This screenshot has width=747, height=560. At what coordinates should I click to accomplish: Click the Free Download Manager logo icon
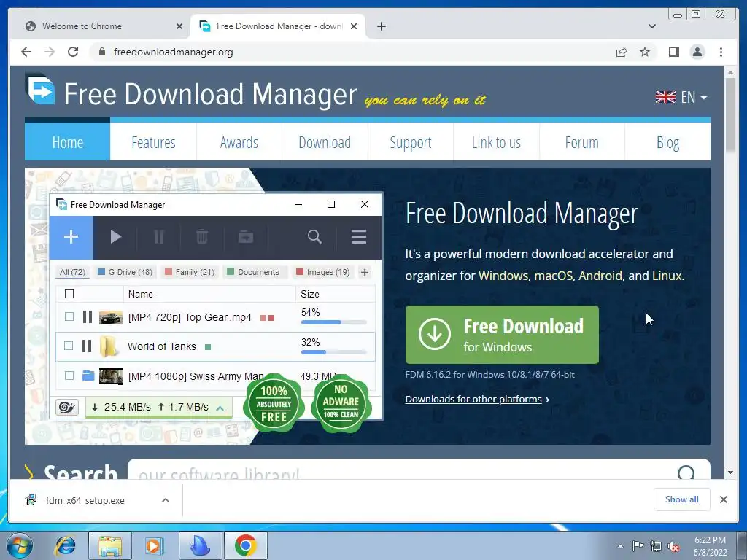(x=41, y=89)
